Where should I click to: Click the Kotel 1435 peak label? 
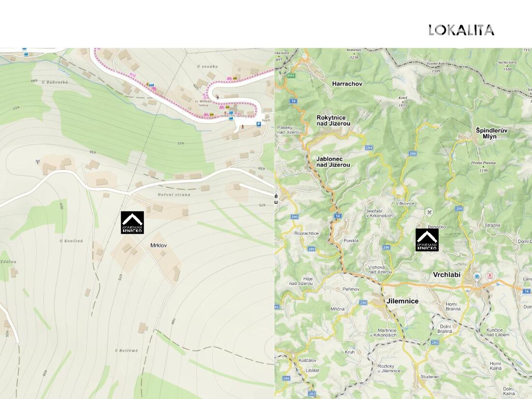pyautogui.click(x=403, y=102)
